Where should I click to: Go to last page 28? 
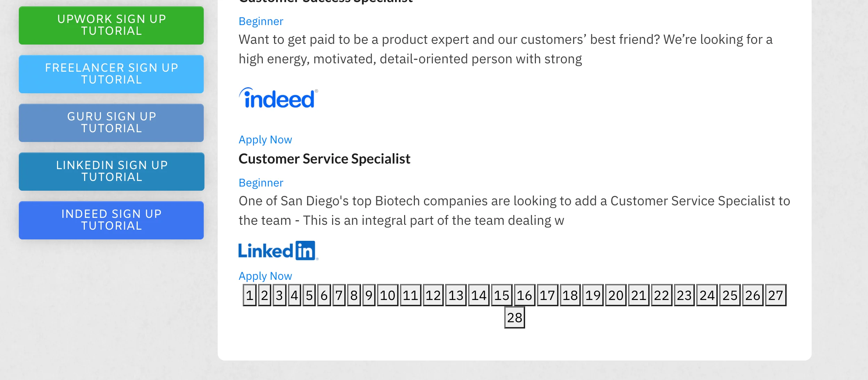514,318
